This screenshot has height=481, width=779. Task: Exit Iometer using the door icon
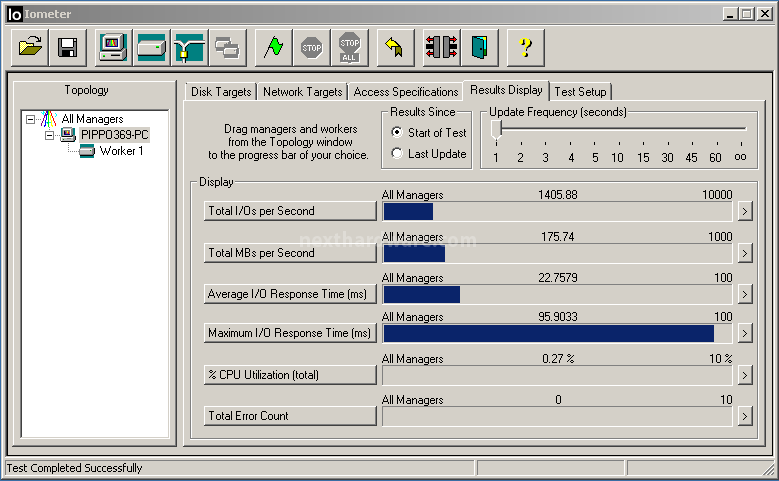click(479, 48)
